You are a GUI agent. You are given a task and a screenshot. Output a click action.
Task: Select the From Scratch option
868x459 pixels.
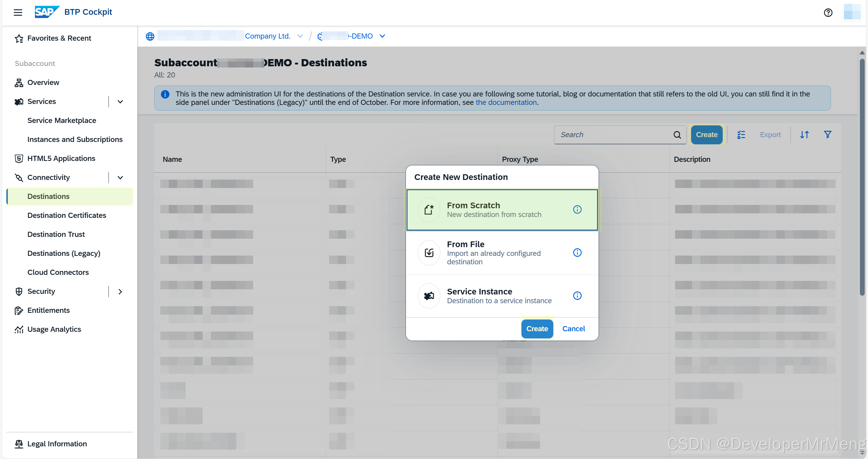click(x=494, y=210)
